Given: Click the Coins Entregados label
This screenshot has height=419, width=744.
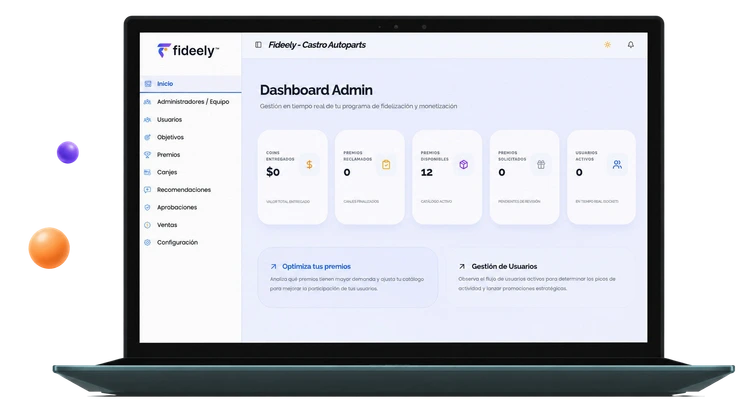Looking at the screenshot, I should point(280,156).
